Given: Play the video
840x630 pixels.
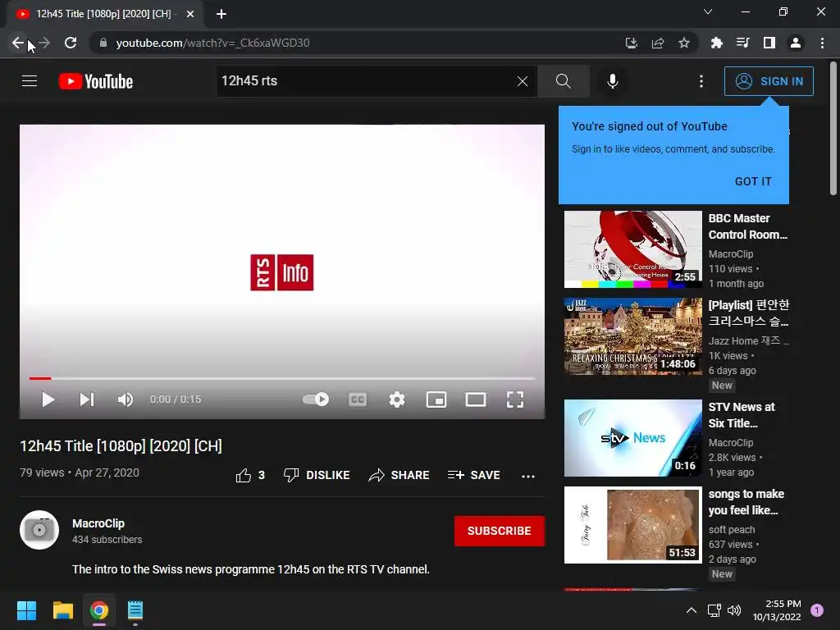Looking at the screenshot, I should [x=48, y=399].
